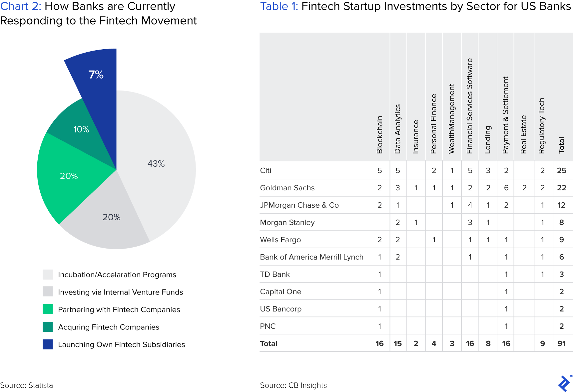Click the Blockchain column header

pyautogui.click(x=379, y=135)
